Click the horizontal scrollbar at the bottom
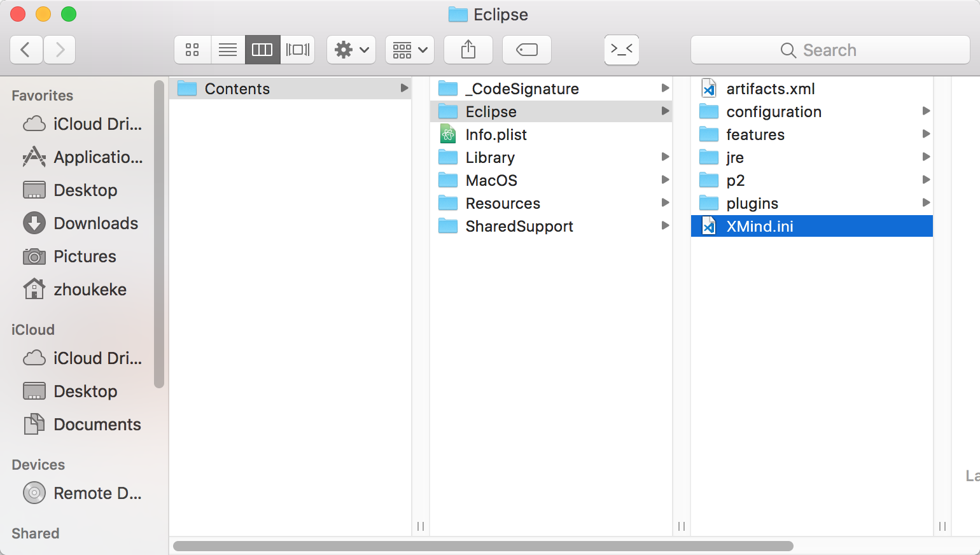Image resolution: width=980 pixels, height=555 pixels. click(483, 546)
